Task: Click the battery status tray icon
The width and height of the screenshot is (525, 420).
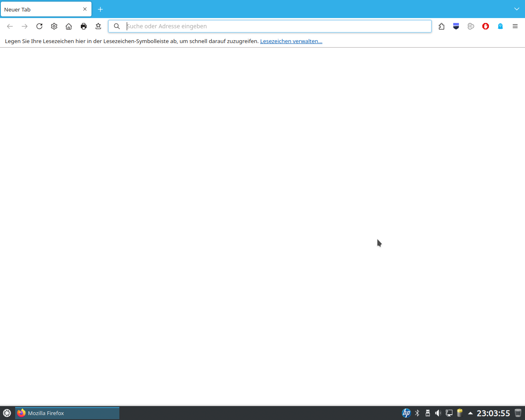Action: 460,413
